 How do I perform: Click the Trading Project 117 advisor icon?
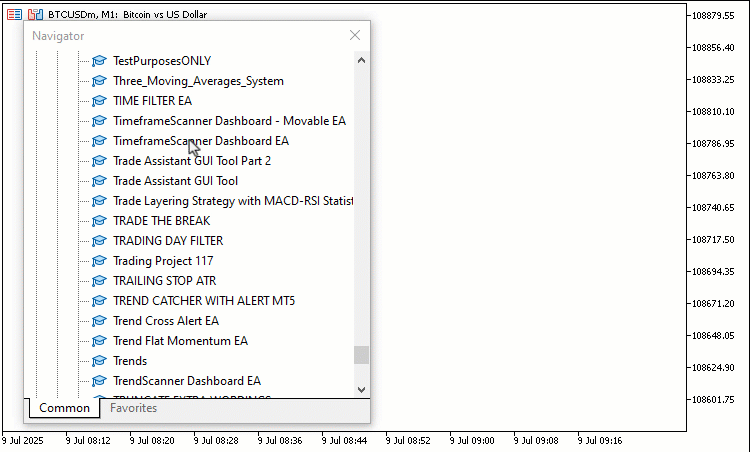coord(99,261)
